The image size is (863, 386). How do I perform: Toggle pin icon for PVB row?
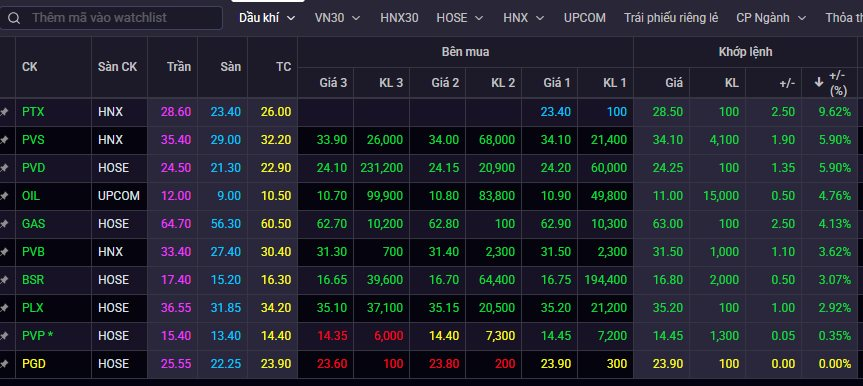(4, 252)
